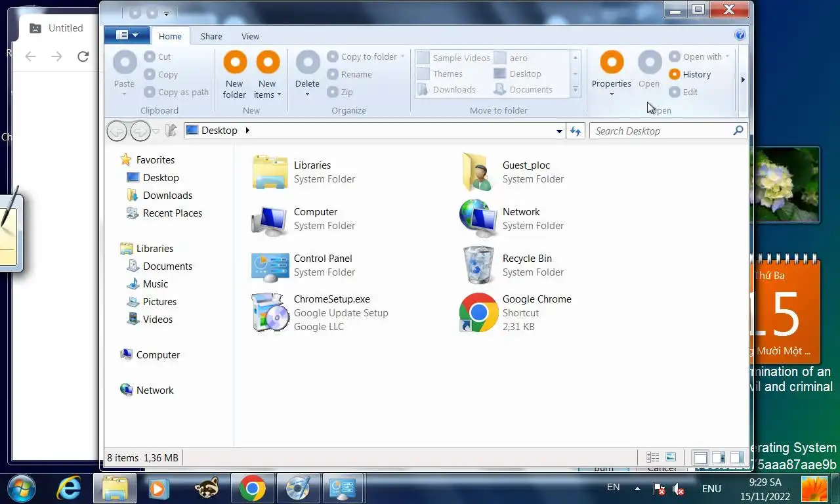The image size is (840, 504).
Task: Select the Control Panel item
Action: (303, 265)
